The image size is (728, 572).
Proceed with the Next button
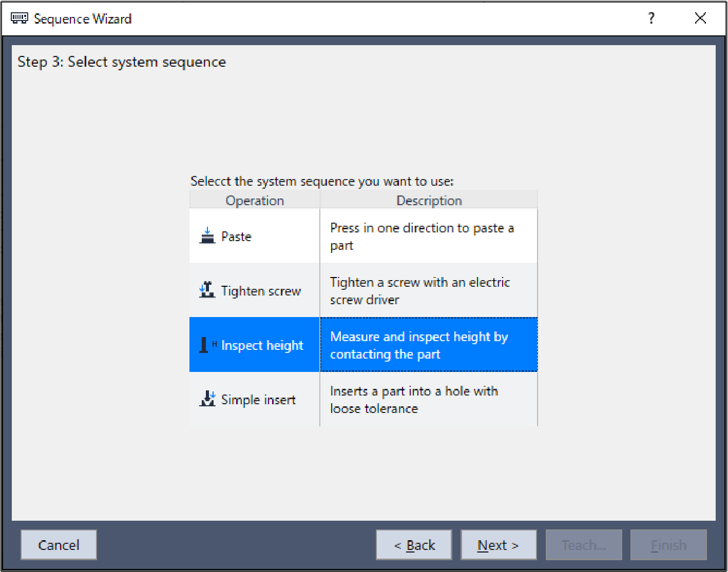click(x=498, y=545)
